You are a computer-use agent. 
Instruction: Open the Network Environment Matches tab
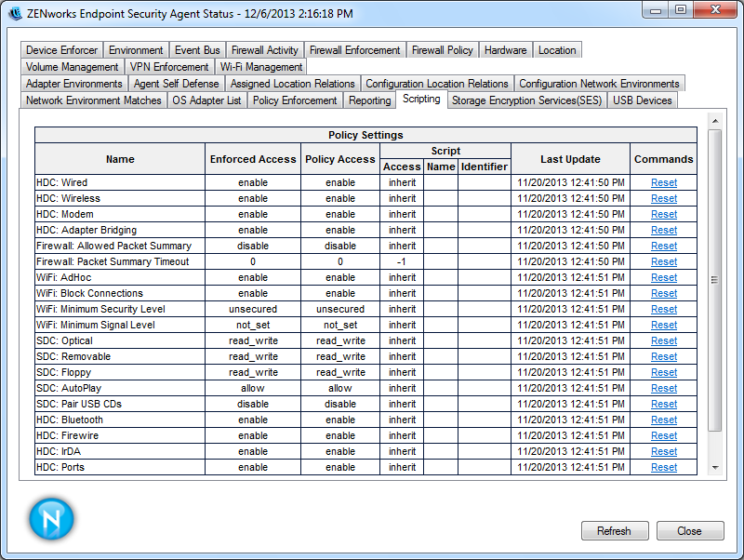tap(94, 100)
